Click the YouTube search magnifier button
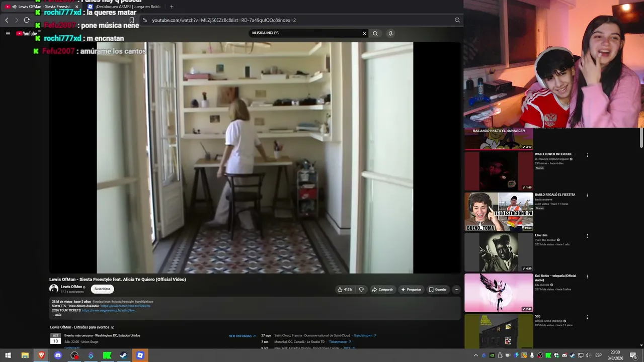 [x=375, y=34]
